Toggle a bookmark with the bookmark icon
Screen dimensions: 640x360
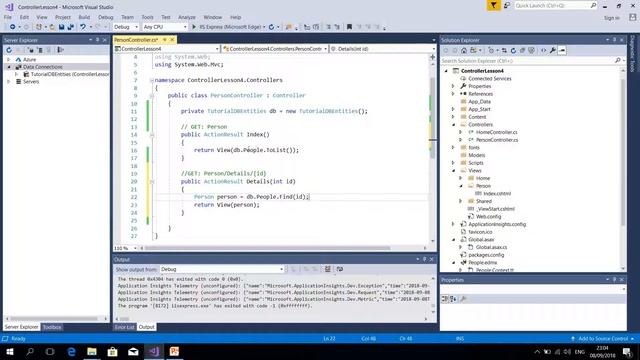pyautogui.click(x=349, y=27)
